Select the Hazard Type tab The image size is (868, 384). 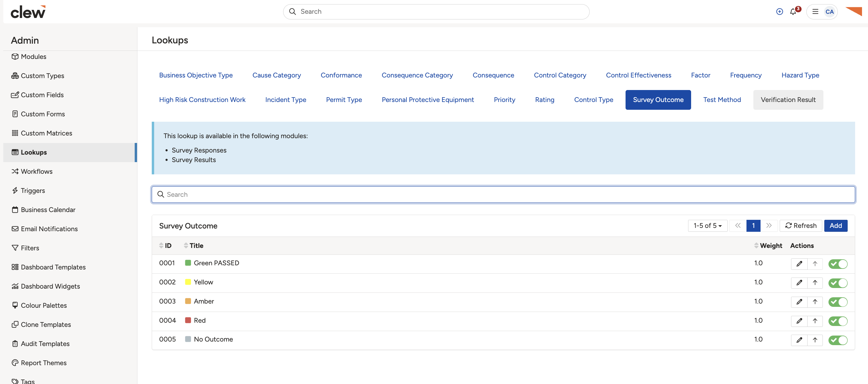(x=800, y=75)
